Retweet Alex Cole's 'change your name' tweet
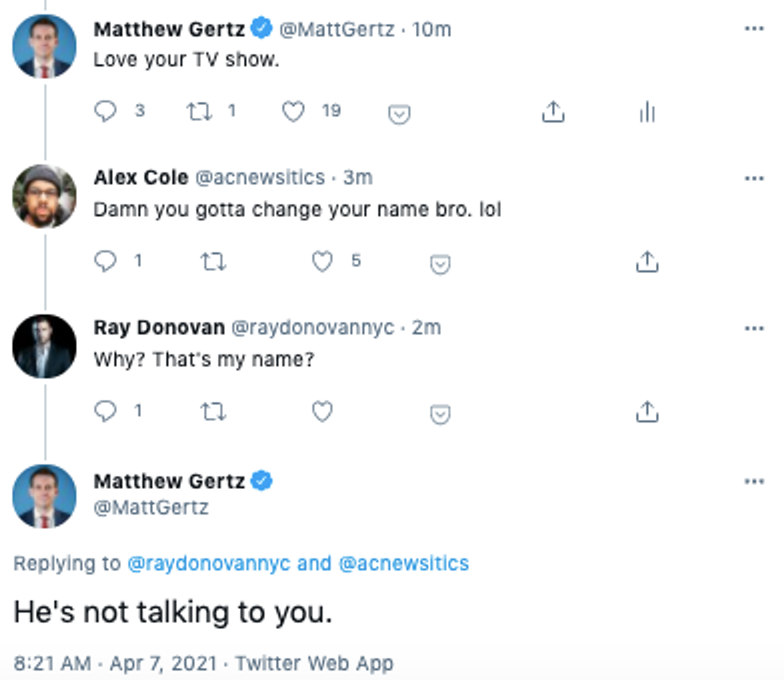784x680 pixels. coord(214,262)
